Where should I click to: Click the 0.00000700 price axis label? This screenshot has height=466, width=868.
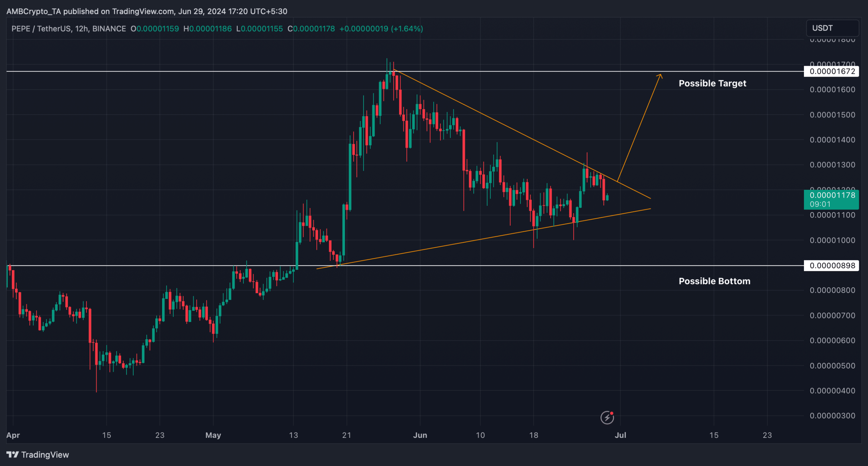coord(832,315)
